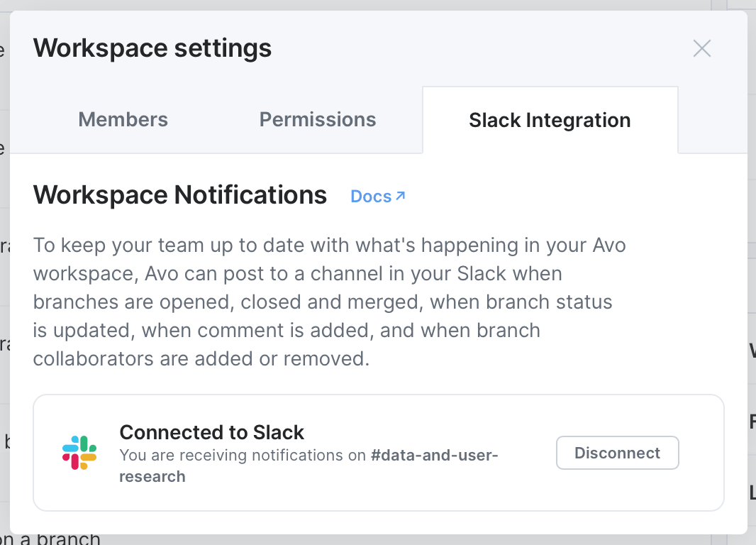The width and height of the screenshot is (756, 545).
Task: Click the external-link arrow beside Docs
Action: 401,196
